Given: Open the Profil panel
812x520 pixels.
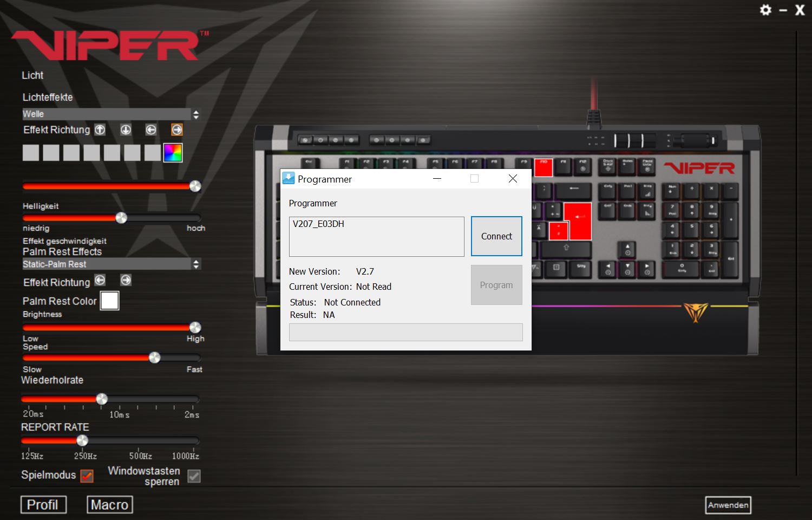Looking at the screenshot, I should (43, 504).
